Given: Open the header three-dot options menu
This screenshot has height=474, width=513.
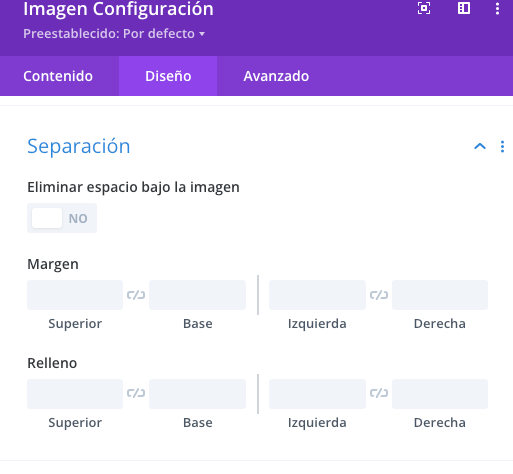Looking at the screenshot, I should pos(497,8).
